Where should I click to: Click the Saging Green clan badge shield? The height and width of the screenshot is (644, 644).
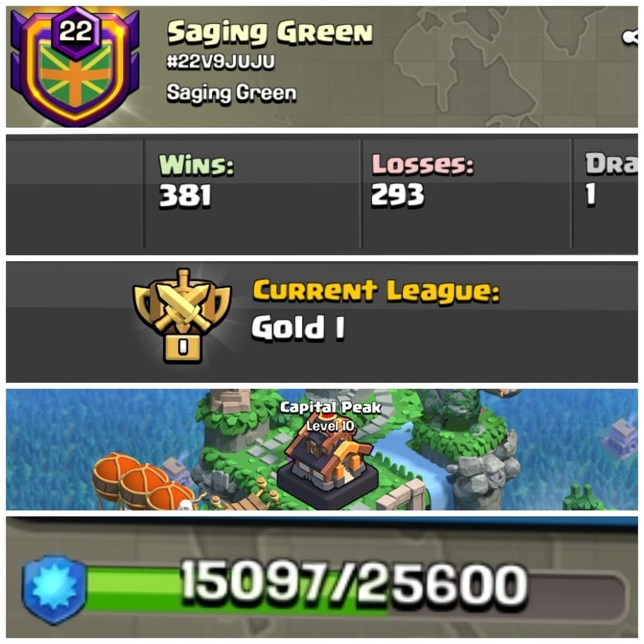(x=75, y=68)
